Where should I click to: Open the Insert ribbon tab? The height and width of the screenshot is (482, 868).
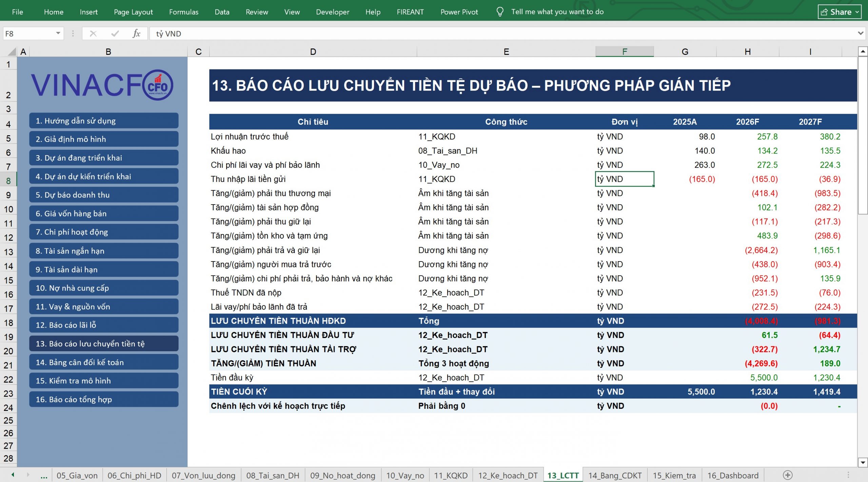click(88, 12)
